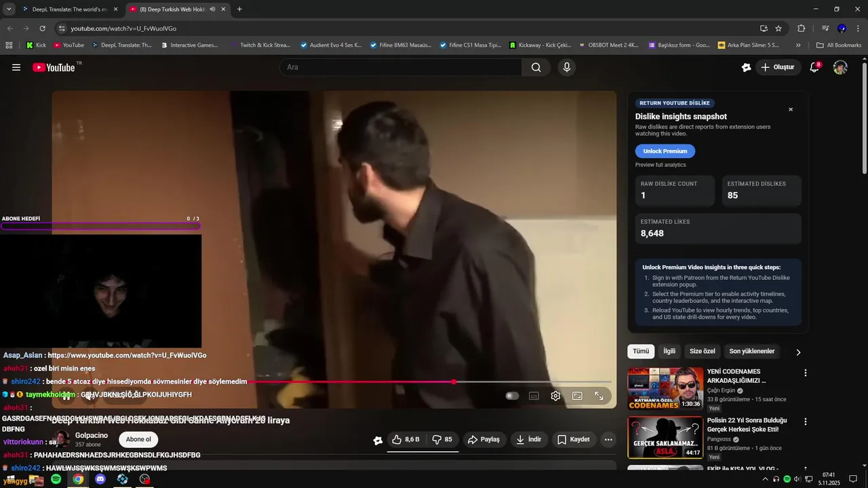Viewport: 868px width, 488px height.
Task: Click the Return YouTube Dislike icon beside like
Action: tap(378, 440)
